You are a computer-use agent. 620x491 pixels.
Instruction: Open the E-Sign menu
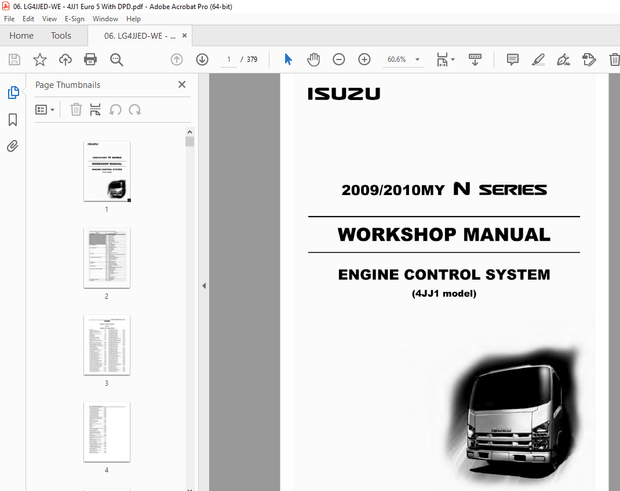coord(75,19)
